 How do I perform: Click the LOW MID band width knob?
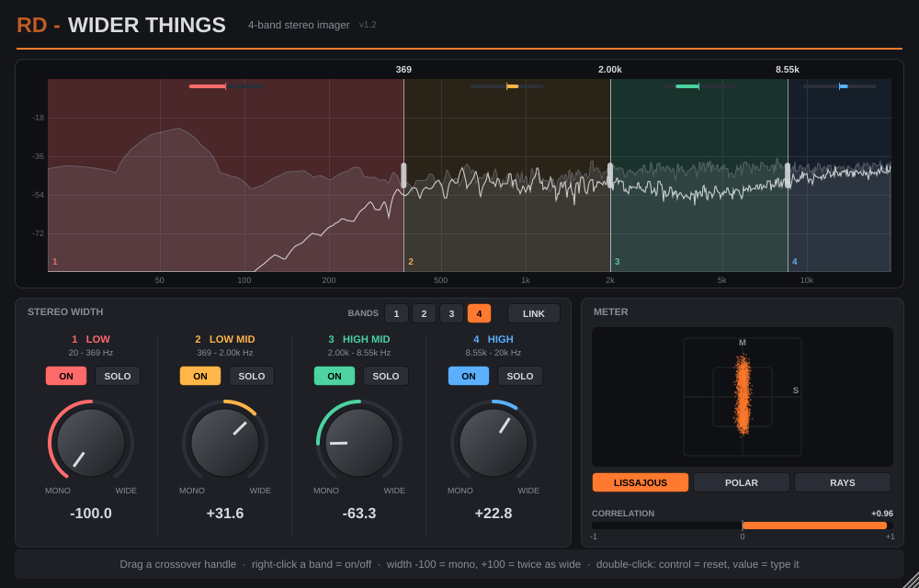click(x=225, y=443)
